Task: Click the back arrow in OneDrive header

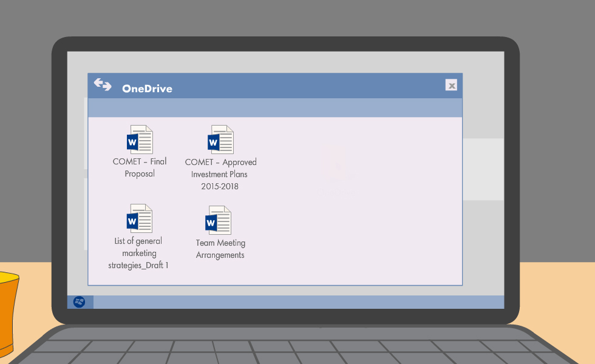Action: pyautogui.click(x=98, y=81)
